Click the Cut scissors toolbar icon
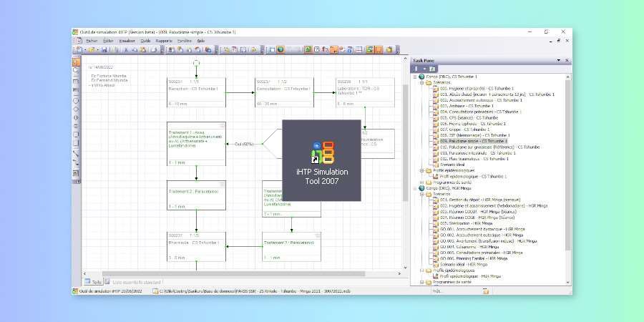Screen dimensions: 644x322 click(126, 49)
